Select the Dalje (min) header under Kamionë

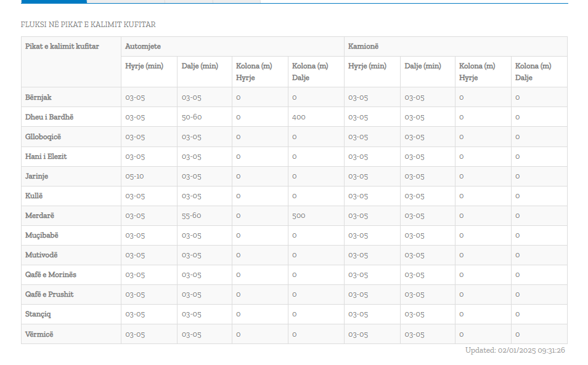pyautogui.click(x=423, y=66)
